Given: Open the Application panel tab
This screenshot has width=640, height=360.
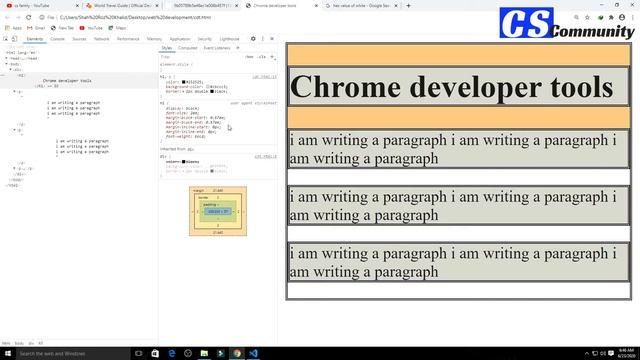Looking at the screenshot, I should [x=180, y=39].
